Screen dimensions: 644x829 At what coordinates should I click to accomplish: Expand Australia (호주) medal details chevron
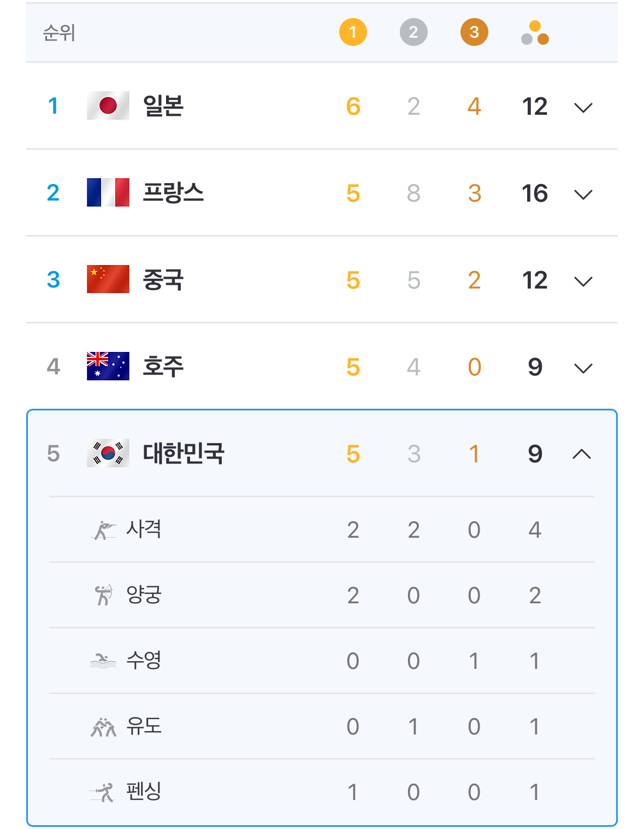[583, 368]
